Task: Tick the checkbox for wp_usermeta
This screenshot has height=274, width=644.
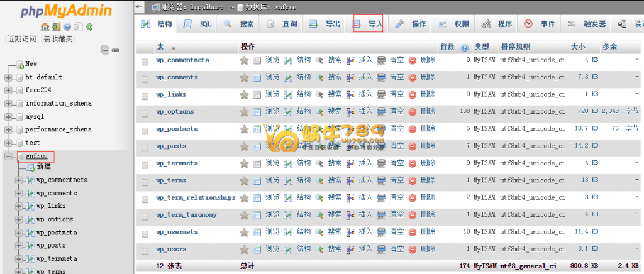Action: tap(145, 233)
